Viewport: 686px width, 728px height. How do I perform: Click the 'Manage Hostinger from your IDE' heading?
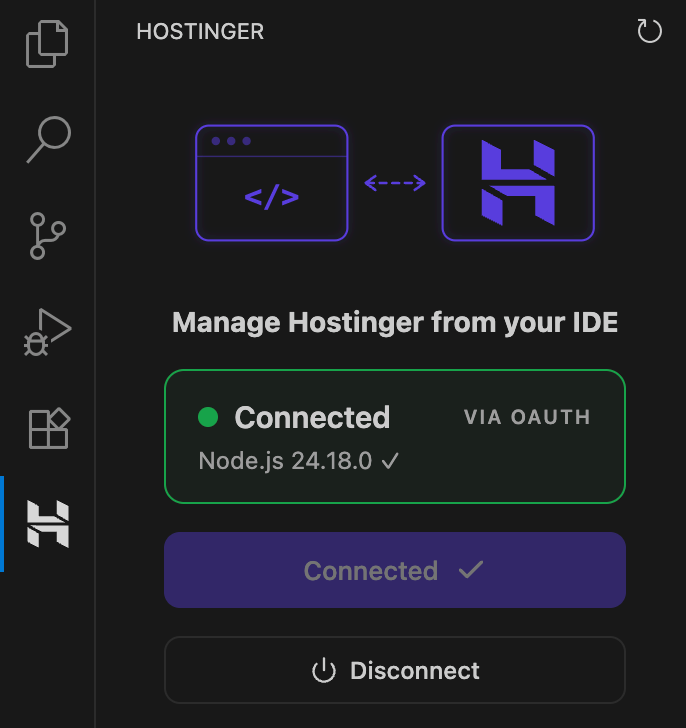395,322
